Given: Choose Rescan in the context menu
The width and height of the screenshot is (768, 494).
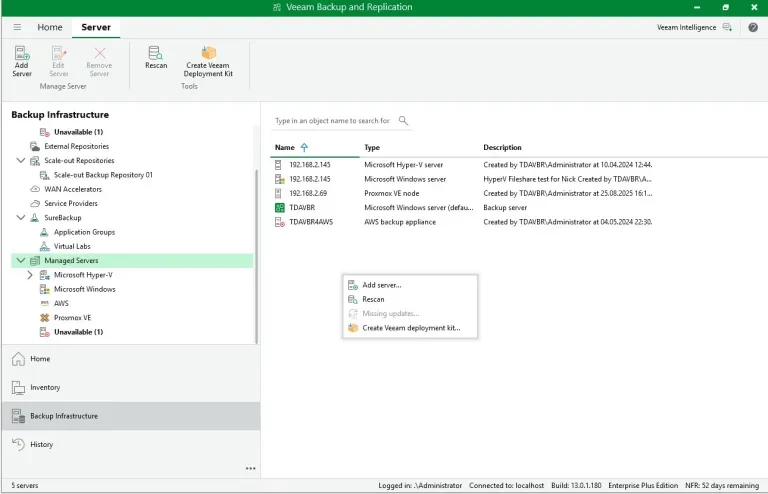Looking at the screenshot, I should pos(410,299).
